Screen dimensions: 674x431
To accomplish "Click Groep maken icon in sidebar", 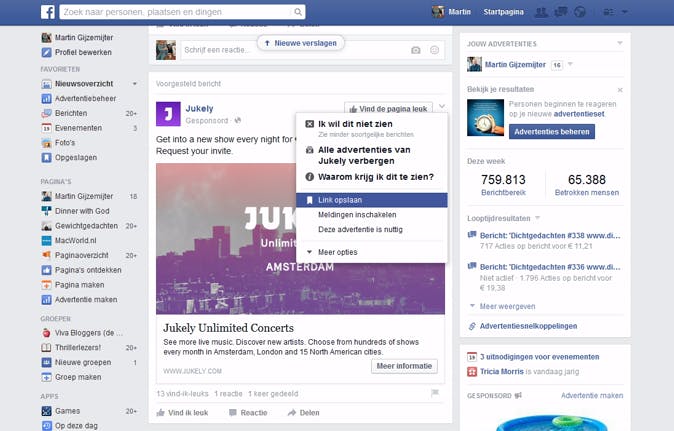I will [x=46, y=377].
